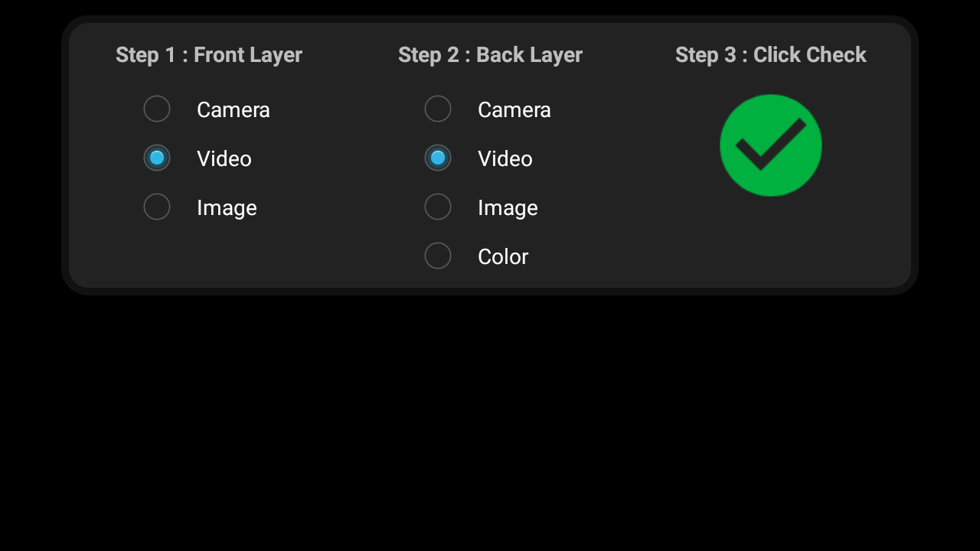Click the "Image" text label in Back Layer
Viewport: 980px width, 551px height.
click(x=508, y=207)
